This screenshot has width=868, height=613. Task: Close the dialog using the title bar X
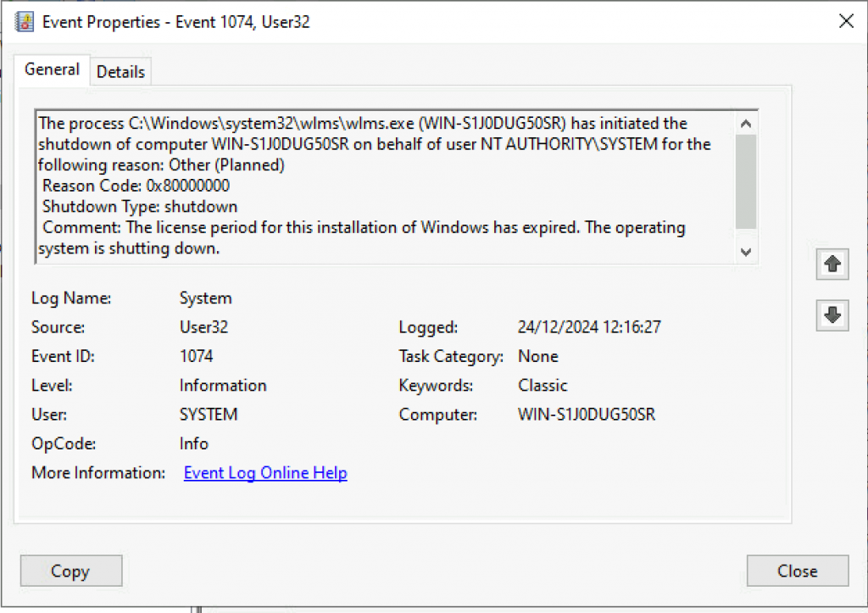click(845, 22)
